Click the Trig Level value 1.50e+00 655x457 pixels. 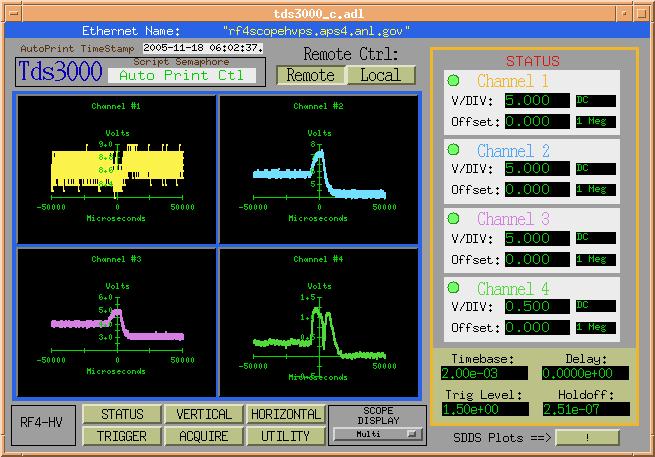(485, 409)
